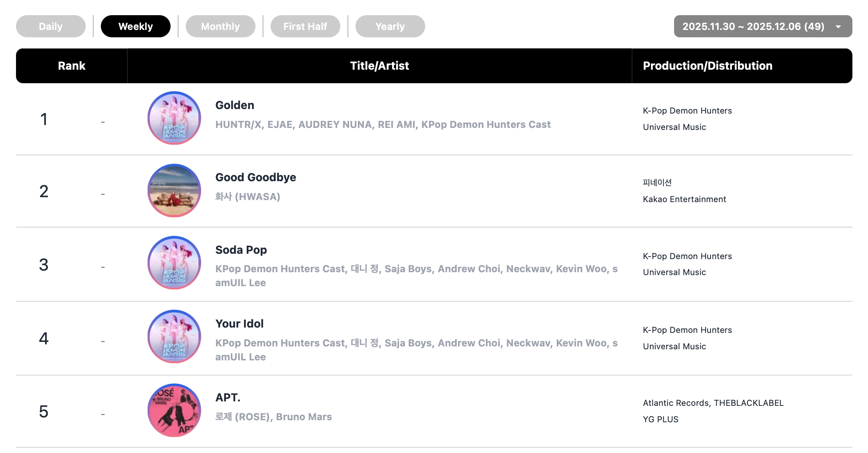This screenshot has height=453, width=868.
Task: Open the APT. song title
Action: [228, 398]
